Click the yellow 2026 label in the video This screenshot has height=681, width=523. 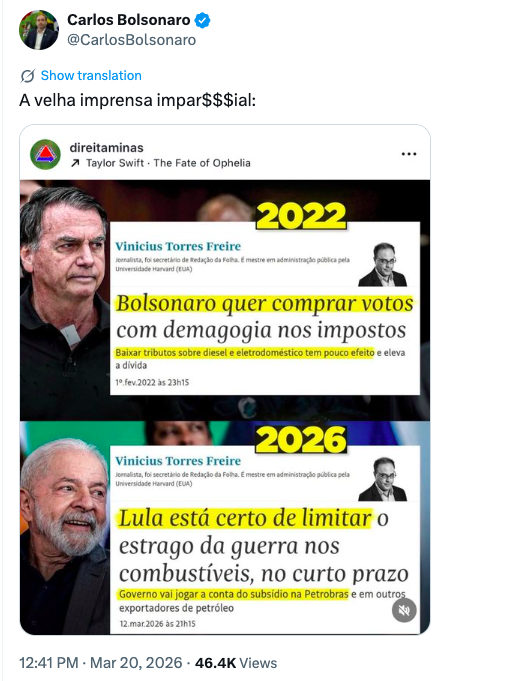tap(301, 440)
